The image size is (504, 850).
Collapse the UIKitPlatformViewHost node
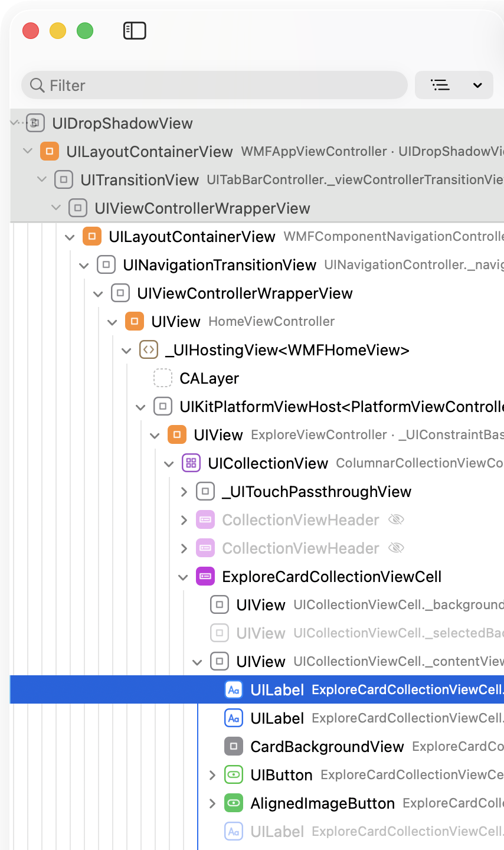pos(140,407)
